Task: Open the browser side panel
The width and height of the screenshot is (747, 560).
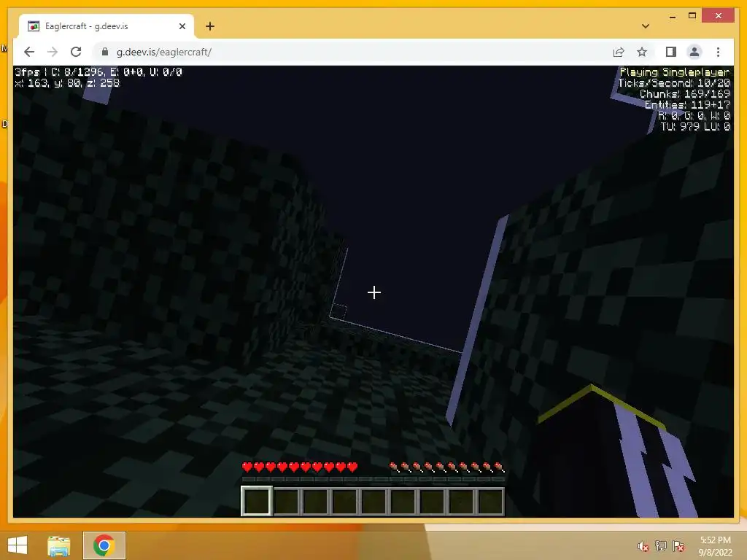Action: (671, 52)
